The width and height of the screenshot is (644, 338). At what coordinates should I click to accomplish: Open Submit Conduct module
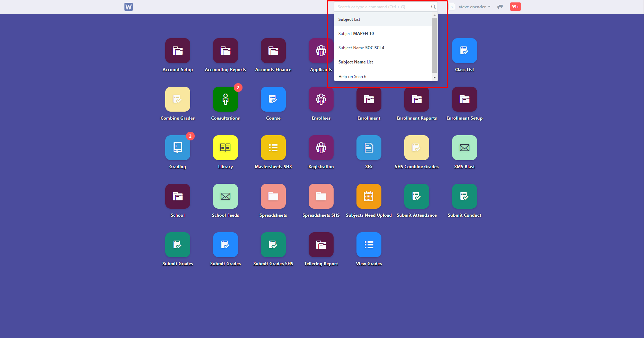[x=465, y=196]
